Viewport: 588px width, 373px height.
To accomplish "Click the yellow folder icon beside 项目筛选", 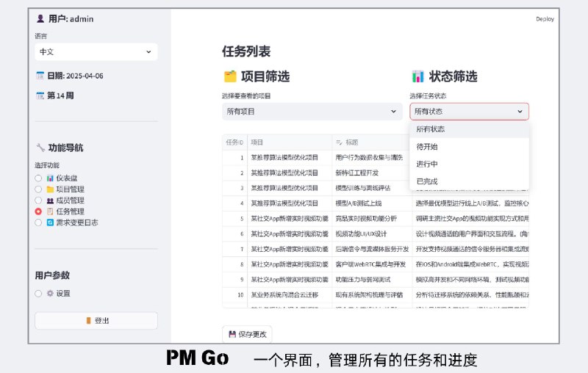I will [230, 76].
